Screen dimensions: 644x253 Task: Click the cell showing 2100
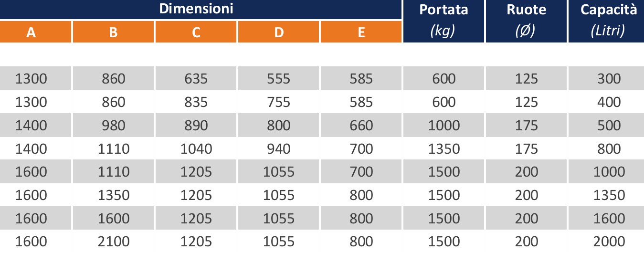pos(114,242)
